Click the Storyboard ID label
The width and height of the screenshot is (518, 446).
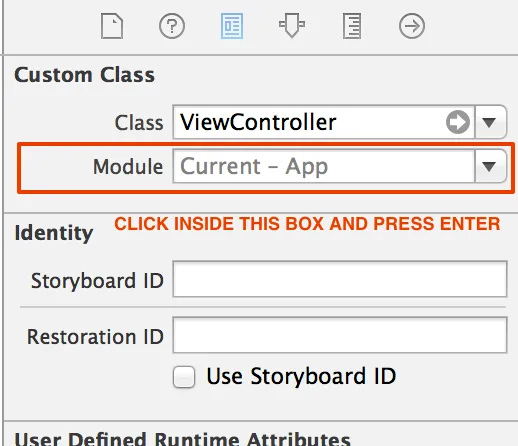[x=97, y=280]
